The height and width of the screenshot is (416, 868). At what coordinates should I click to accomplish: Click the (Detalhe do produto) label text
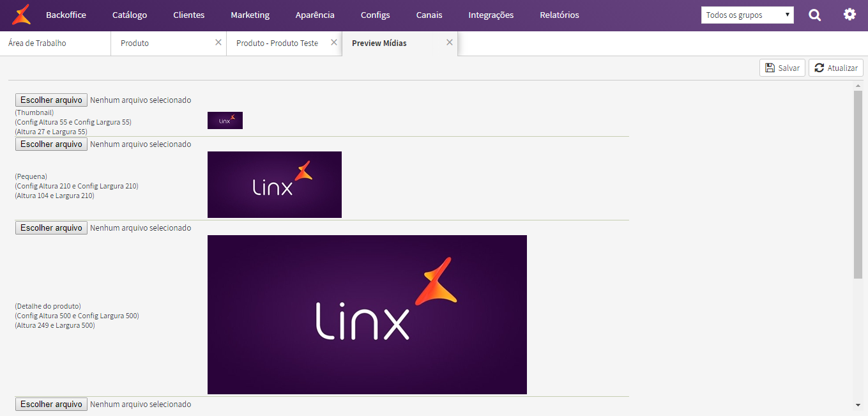point(48,306)
